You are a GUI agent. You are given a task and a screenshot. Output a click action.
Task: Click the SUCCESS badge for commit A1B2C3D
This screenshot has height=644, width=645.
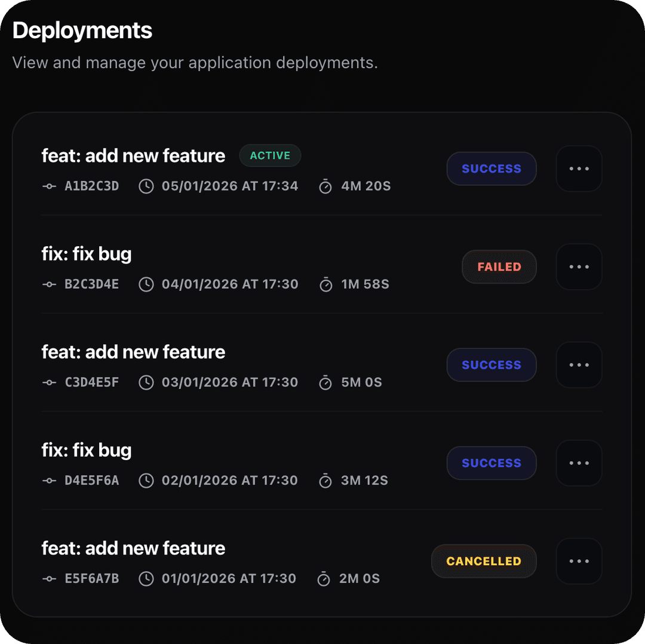click(491, 168)
